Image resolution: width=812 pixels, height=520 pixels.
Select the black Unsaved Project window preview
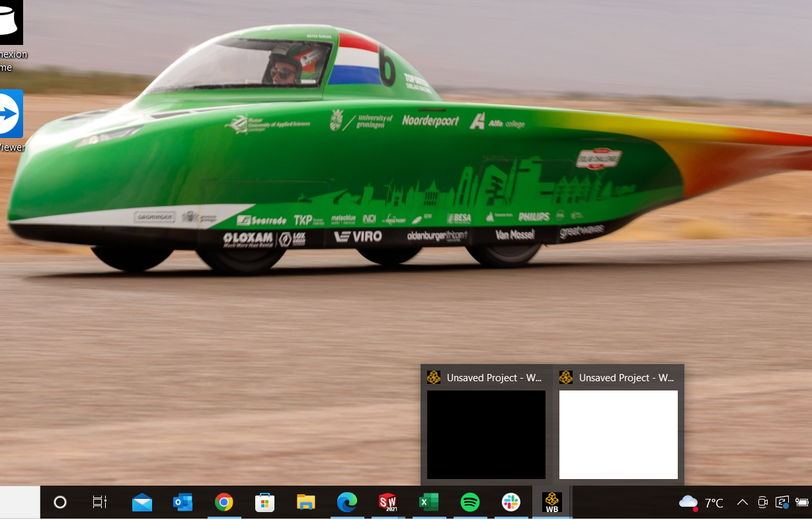pyautogui.click(x=486, y=434)
